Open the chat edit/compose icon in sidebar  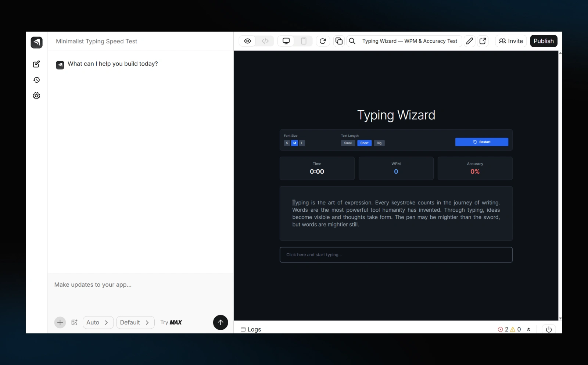tap(36, 64)
